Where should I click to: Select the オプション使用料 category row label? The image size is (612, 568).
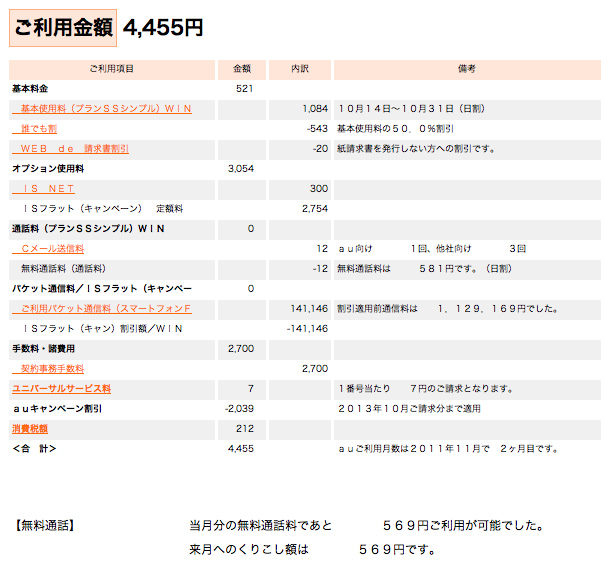pyautogui.click(x=45, y=168)
